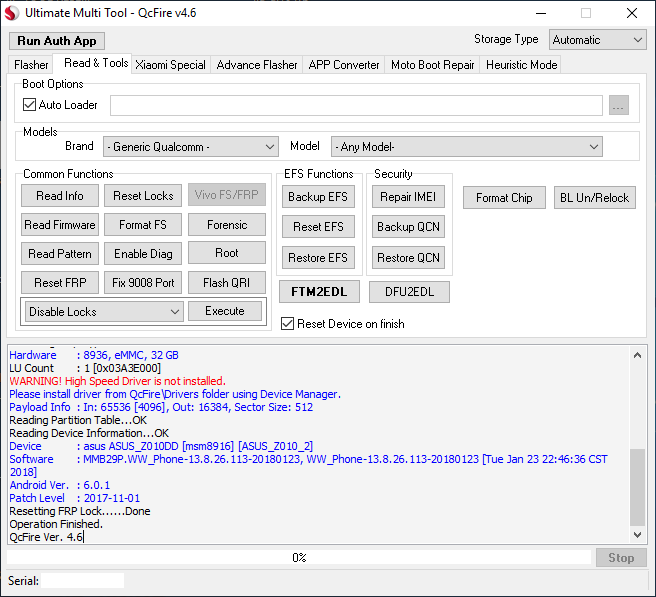
Task: Go to Moto Boot Repair tab
Action: (432, 65)
